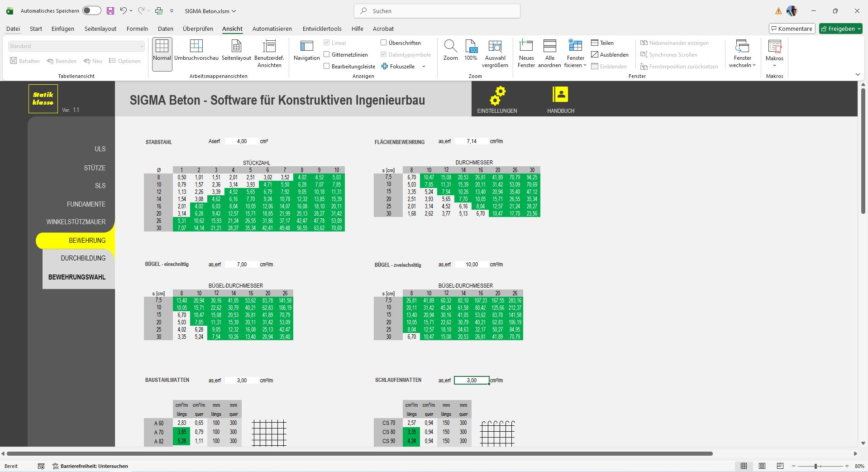Open the Formeln ribbon tab
Viewport: 868px width, 472px height.
coord(137,29)
